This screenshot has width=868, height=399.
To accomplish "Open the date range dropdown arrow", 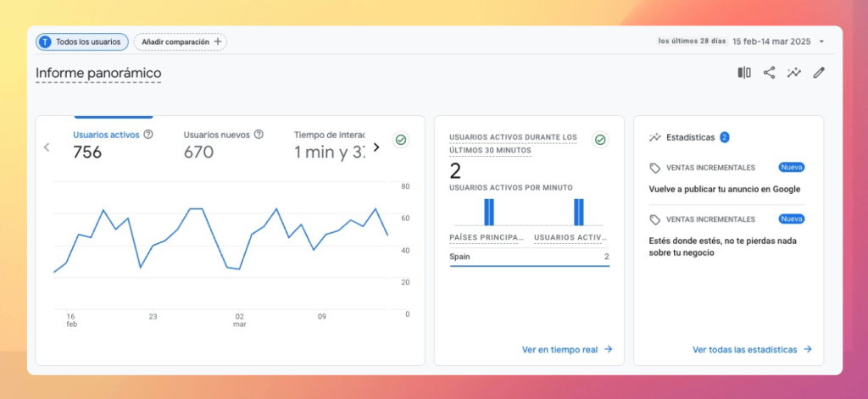I will pos(821,42).
